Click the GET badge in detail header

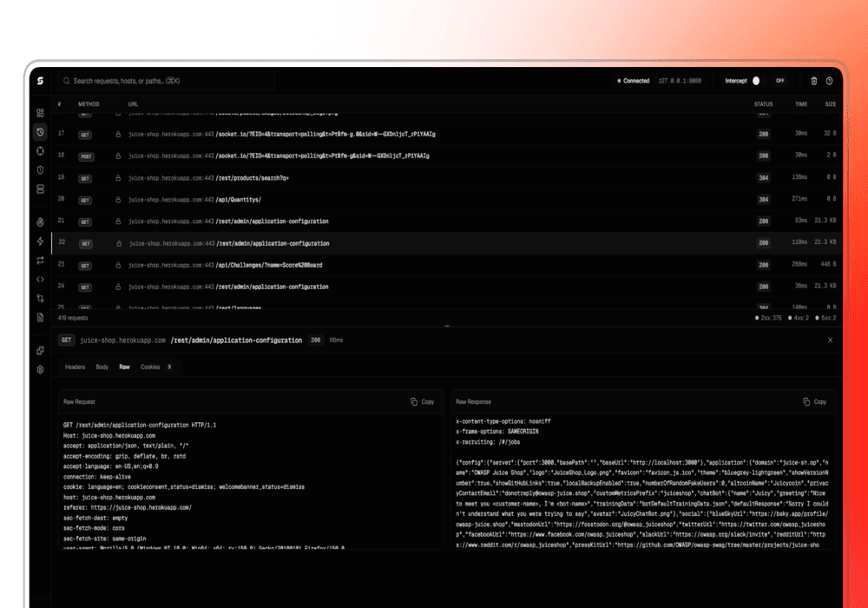click(67, 340)
